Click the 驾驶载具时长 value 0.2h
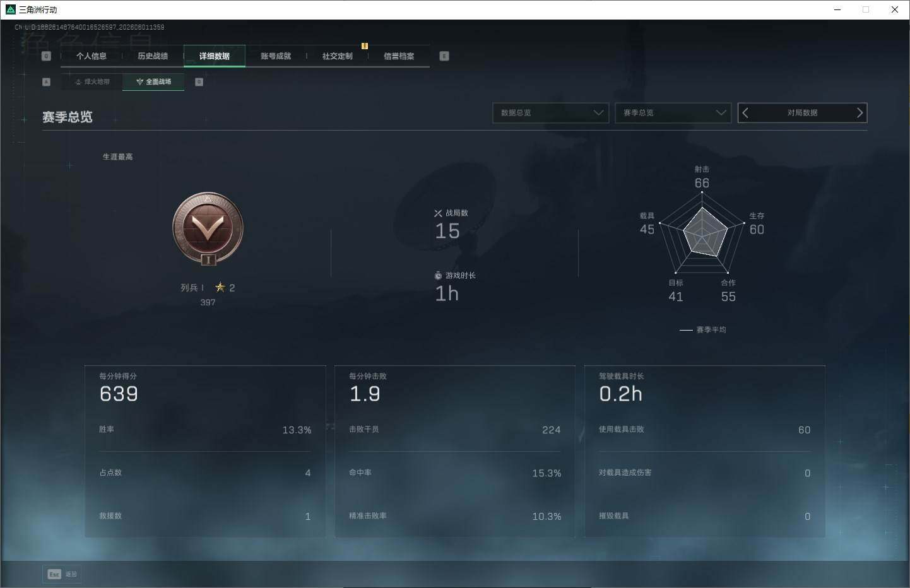This screenshot has width=910, height=588. [x=621, y=394]
